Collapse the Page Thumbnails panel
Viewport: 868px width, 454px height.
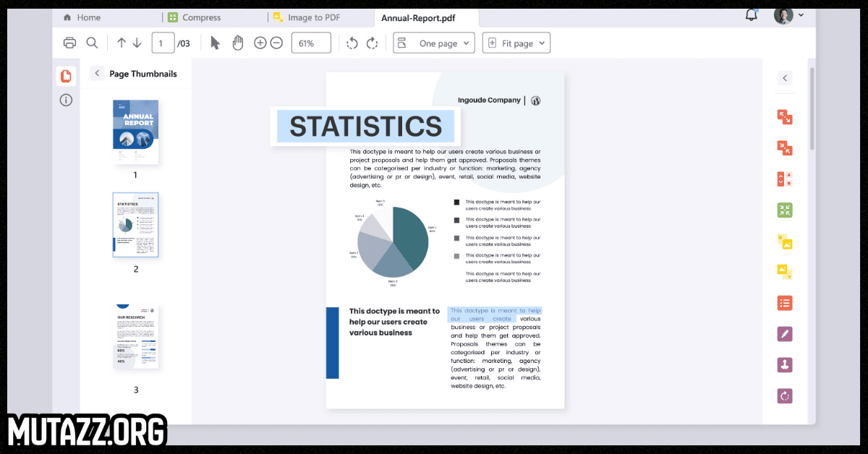[x=97, y=74]
